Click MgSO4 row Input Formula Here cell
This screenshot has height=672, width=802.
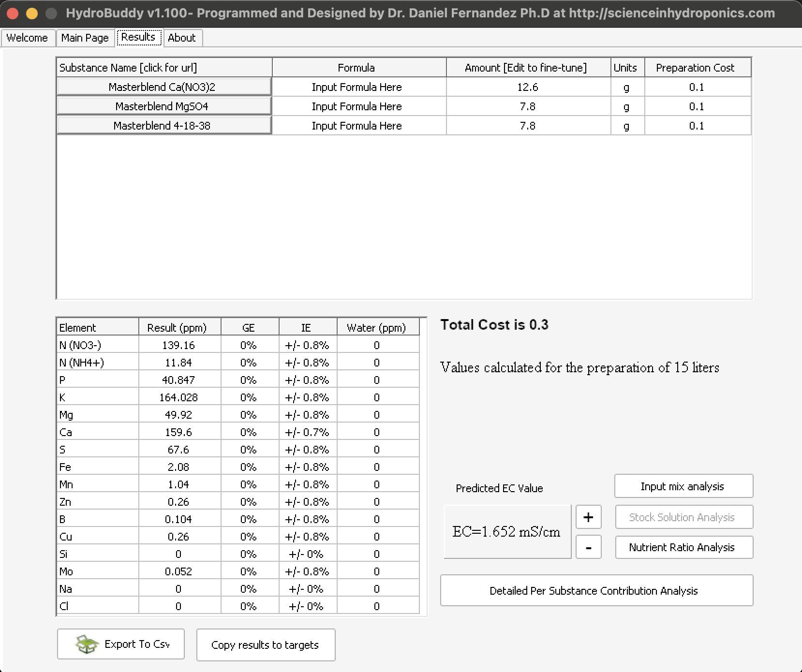point(359,106)
